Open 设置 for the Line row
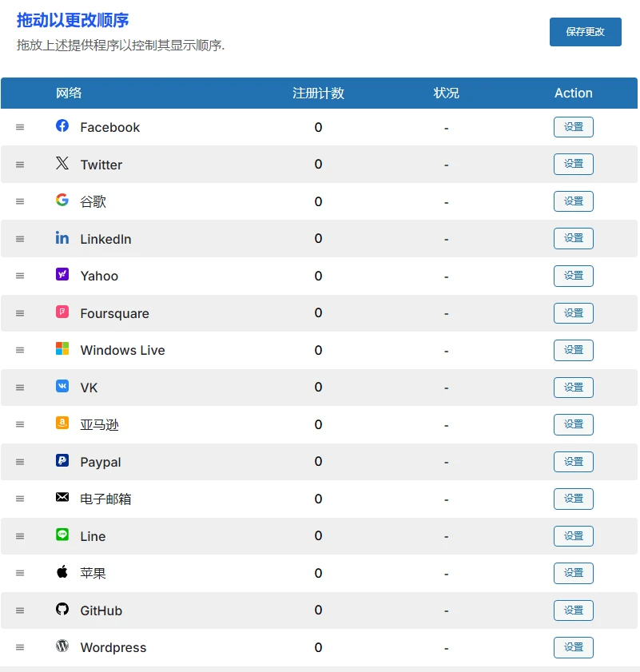 [x=573, y=536]
